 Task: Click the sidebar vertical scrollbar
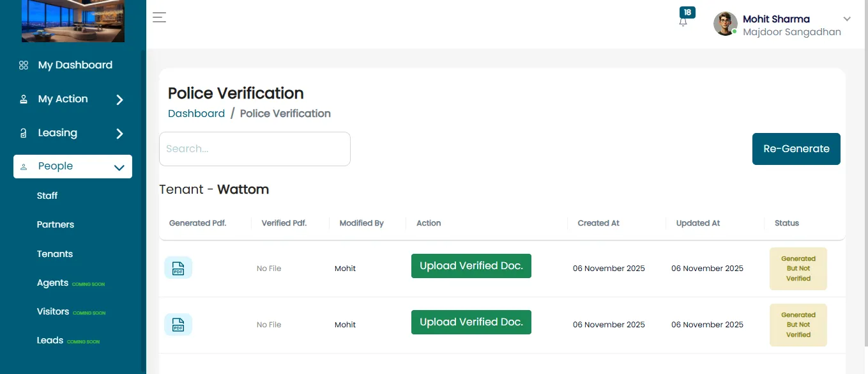point(144,211)
